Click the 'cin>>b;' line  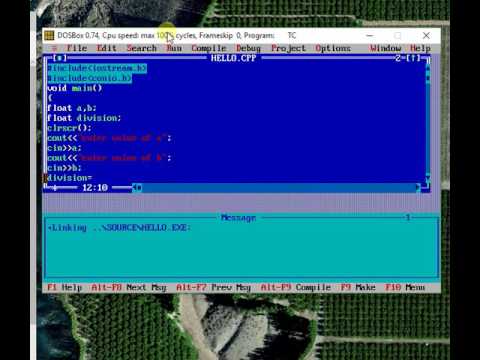[x=64, y=168]
